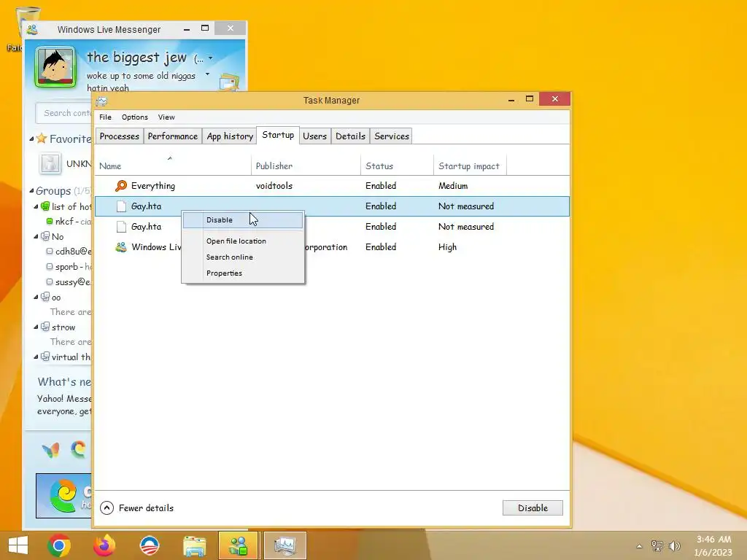The image size is (747, 560).
Task: Collapse the 'virtual th' group in Messenger
Action: click(x=36, y=357)
